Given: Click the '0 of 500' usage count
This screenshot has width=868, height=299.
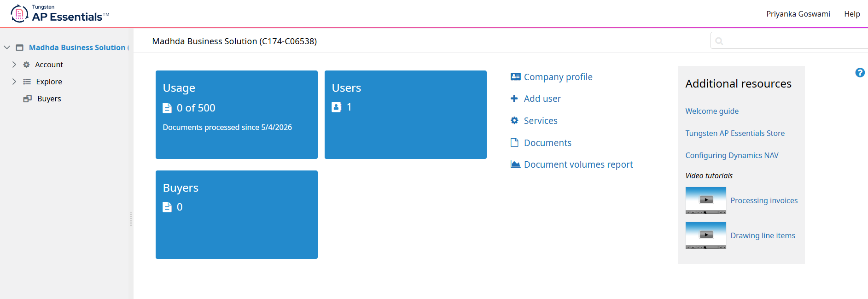Looking at the screenshot, I should pos(196,108).
